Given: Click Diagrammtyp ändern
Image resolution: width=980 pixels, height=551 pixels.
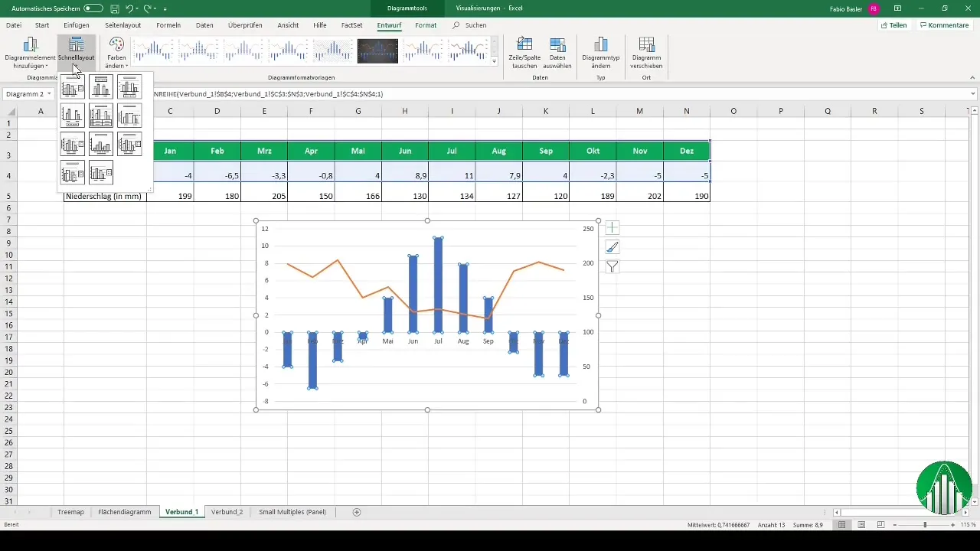Looking at the screenshot, I should 601,52.
